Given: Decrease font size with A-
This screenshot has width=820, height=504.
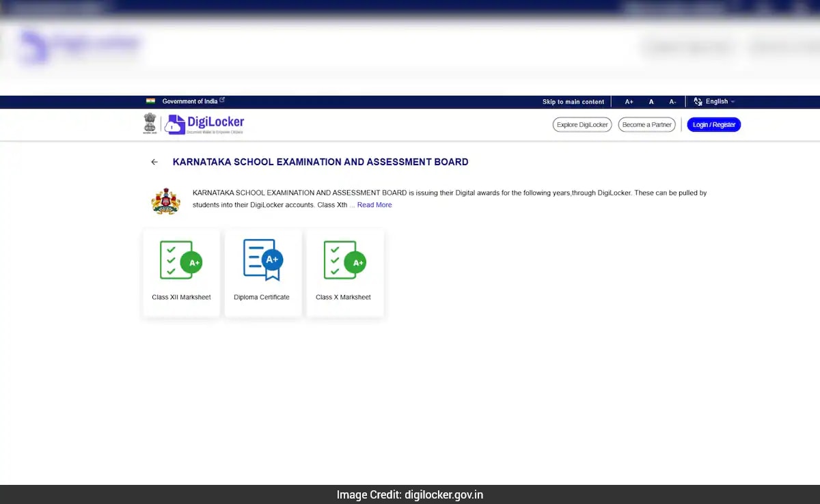Looking at the screenshot, I should click(672, 102).
